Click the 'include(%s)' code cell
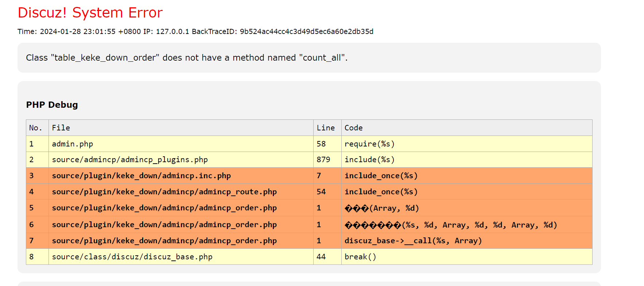The image size is (644, 286). pos(467,160)
